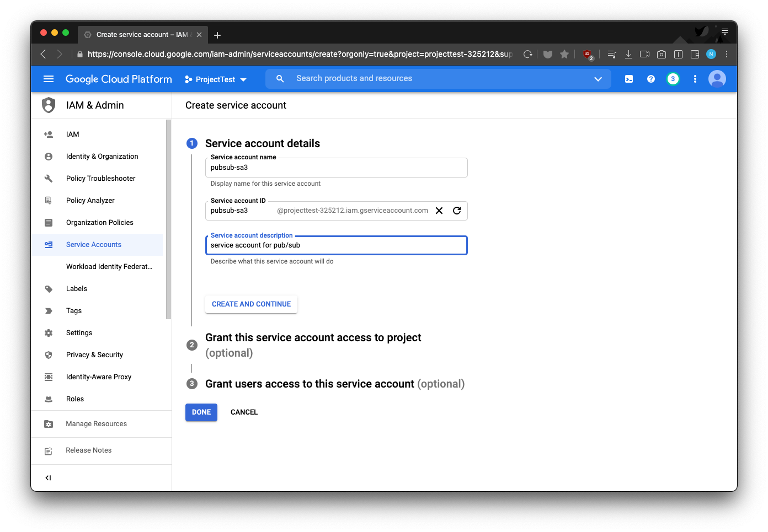
Task: Reload the browser page
Action: [528, 54]
